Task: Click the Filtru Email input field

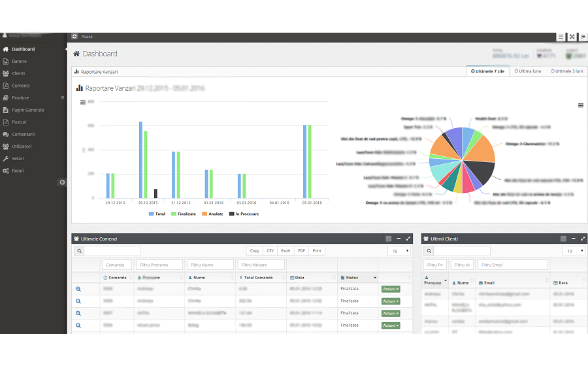Action: (x=512, y=265)
